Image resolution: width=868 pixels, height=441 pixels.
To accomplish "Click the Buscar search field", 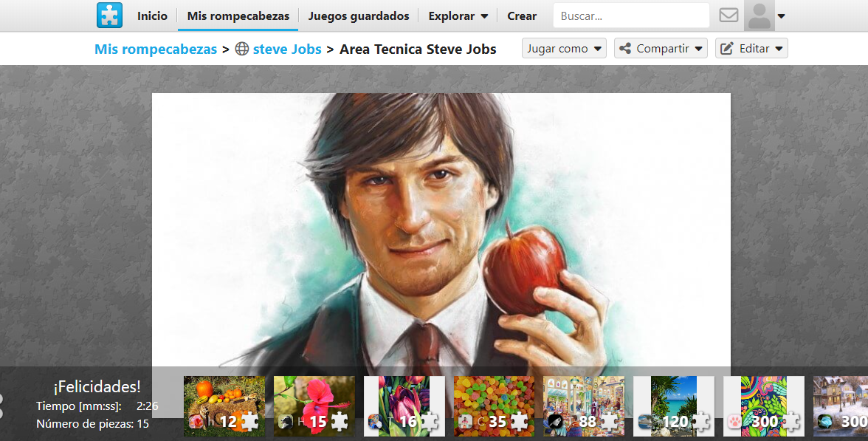I will tap(631, 16).
